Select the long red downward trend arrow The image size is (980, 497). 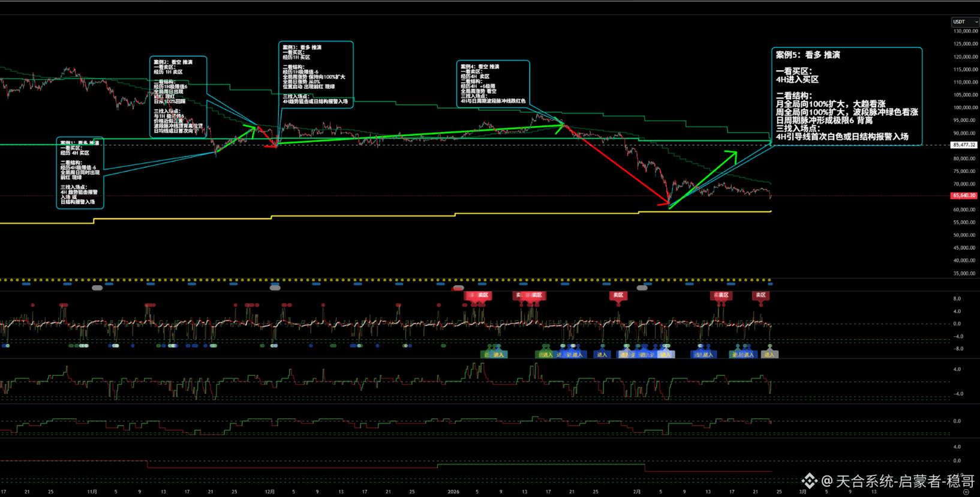tap(618, 165)
